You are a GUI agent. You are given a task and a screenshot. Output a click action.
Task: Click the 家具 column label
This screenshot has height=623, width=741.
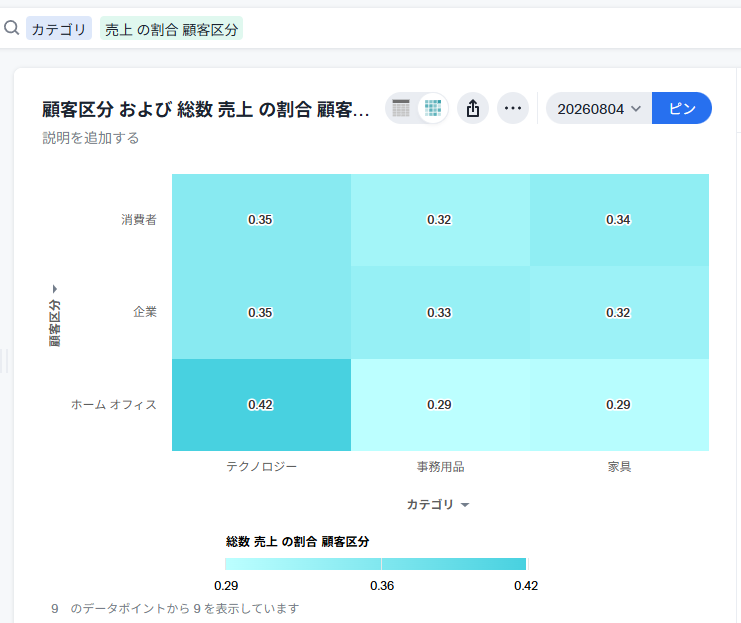pos(620,467)
